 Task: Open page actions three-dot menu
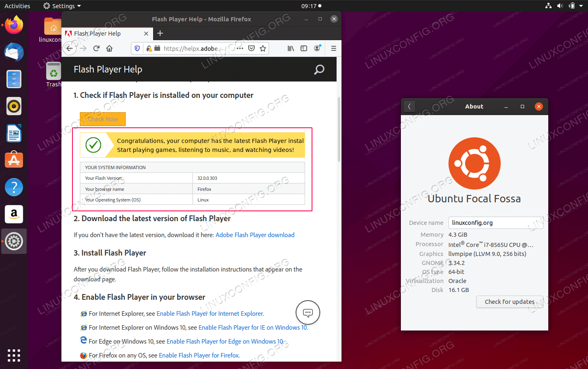[x=240, y=48]
